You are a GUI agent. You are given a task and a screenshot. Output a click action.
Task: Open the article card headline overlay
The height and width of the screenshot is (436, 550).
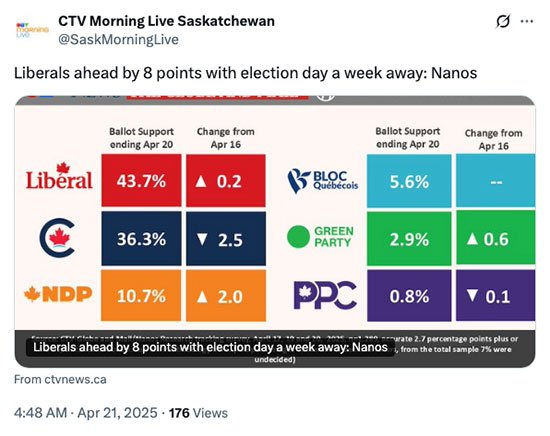[x=210, y=347]
